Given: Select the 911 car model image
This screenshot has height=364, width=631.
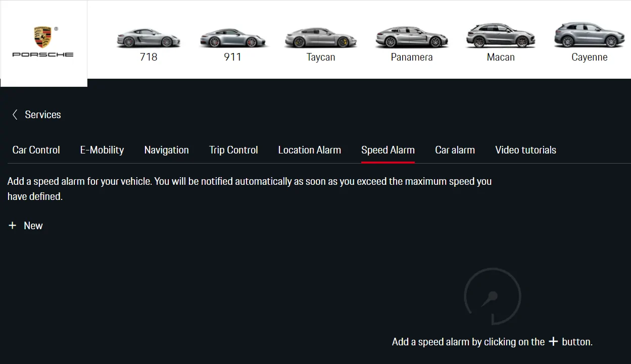Looking at the screenshot, I should [232, 38].
